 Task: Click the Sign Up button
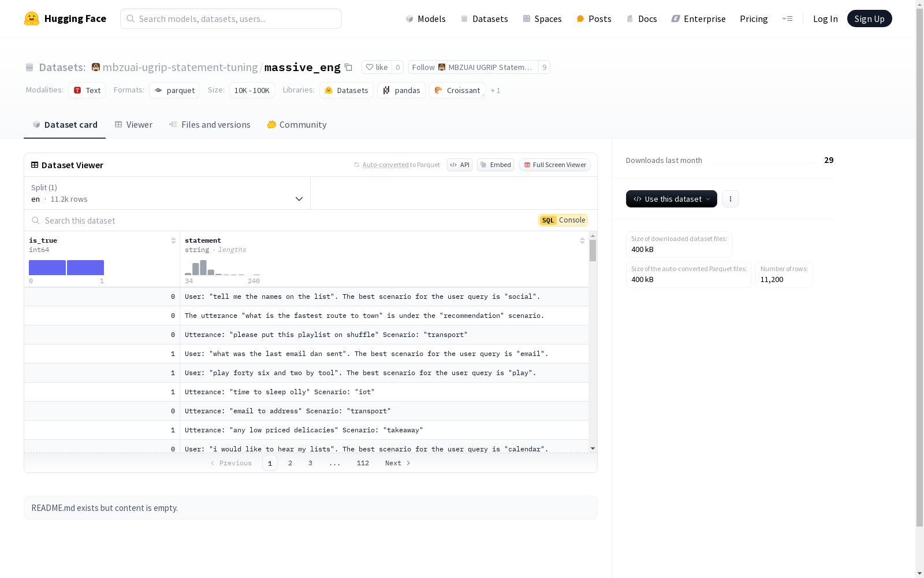pos(869,18)
